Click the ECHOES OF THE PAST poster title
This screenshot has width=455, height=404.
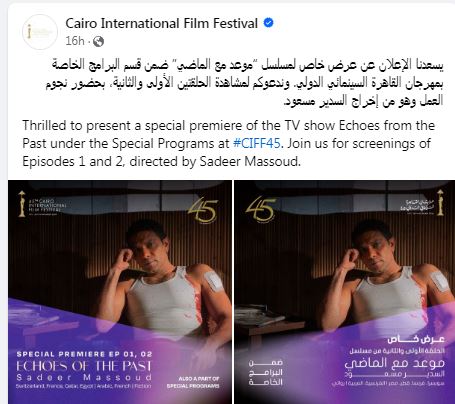click(x=84, y=366)
